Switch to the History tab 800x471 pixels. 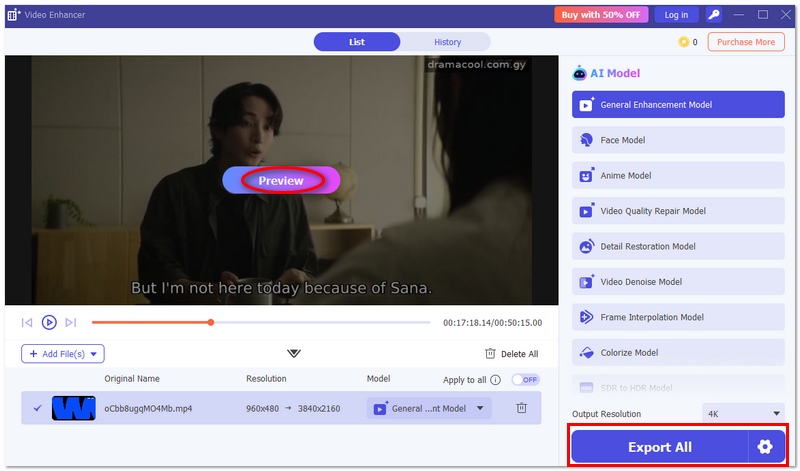pos(447,42)
